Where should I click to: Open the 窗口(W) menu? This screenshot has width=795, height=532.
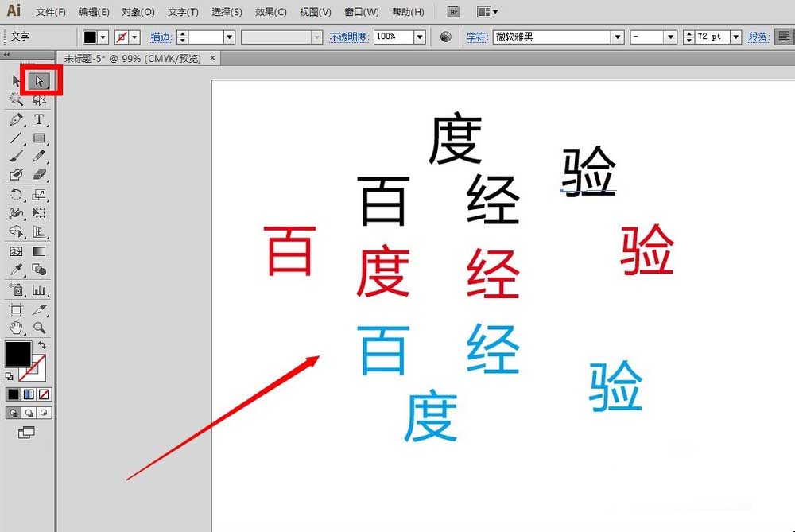click(x=362, y=12)
